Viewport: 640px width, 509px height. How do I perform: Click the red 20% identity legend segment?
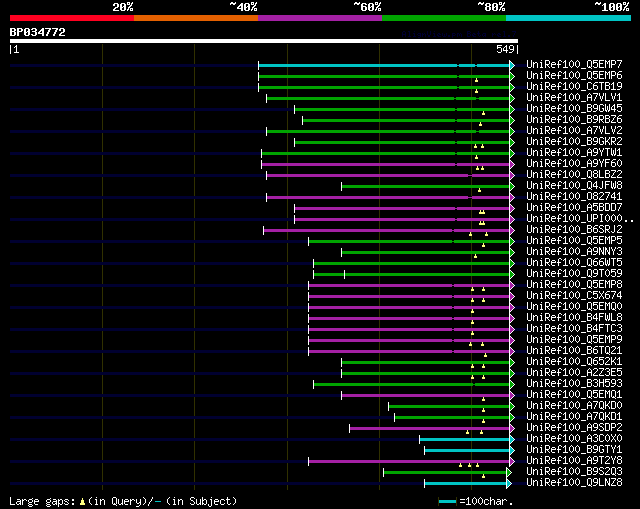pos(72,18)
